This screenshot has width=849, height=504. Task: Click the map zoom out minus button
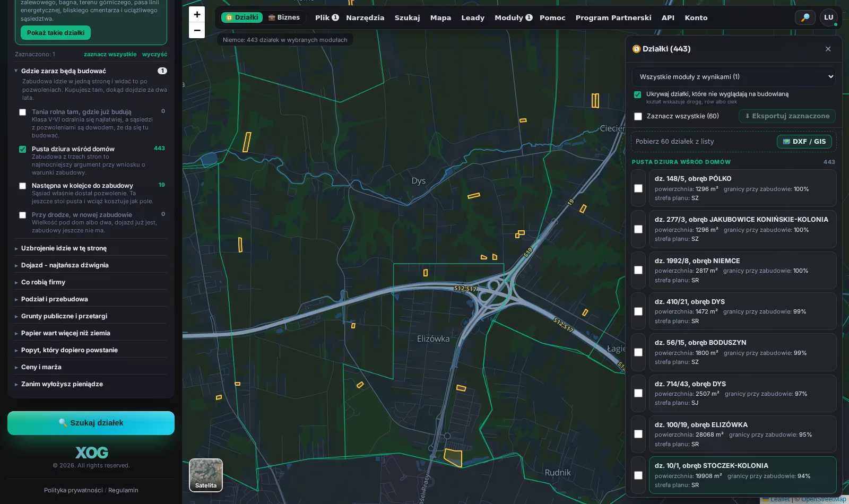(x=197, y=30)
